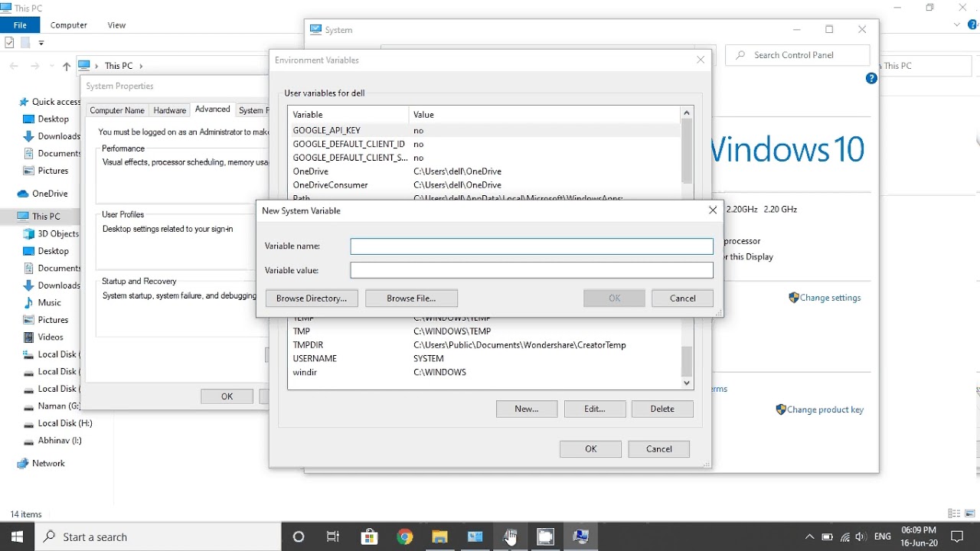This screenshot has width=980, height=551.
Task: Open Quick Access Toolbar customize dropdown
Action: coord(41,43)
